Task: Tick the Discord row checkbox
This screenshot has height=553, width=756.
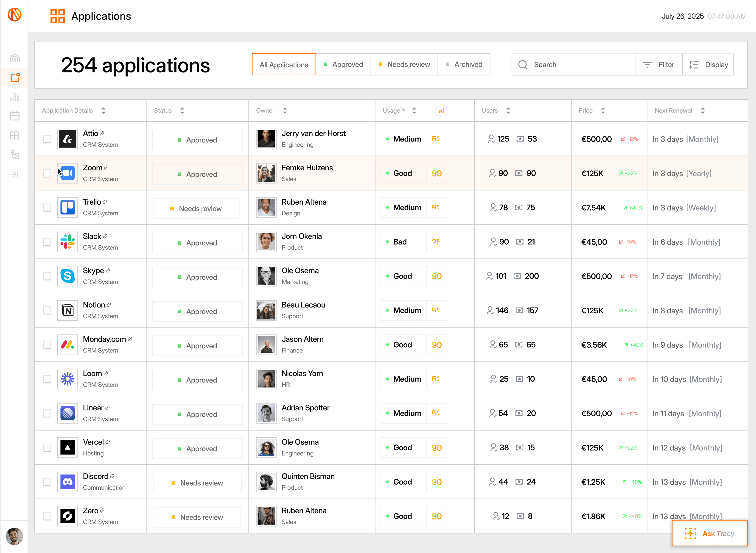Action: (47, 482)
